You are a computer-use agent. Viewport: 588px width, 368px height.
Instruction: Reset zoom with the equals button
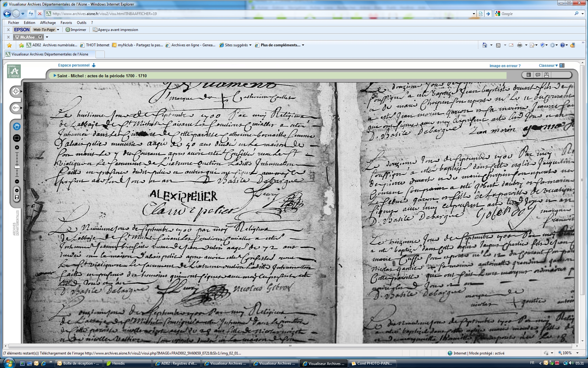17,190
